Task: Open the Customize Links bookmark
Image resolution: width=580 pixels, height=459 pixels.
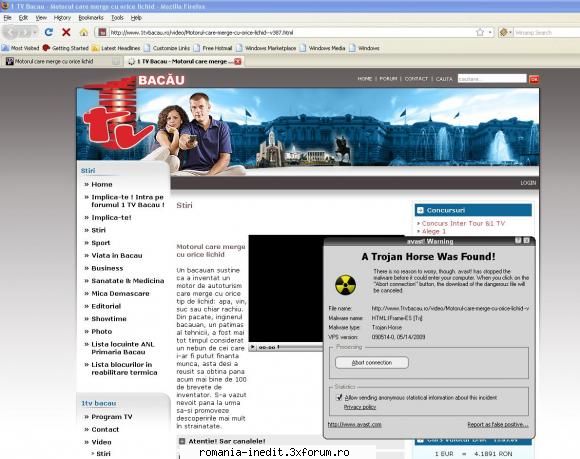Action: (167, 48)
